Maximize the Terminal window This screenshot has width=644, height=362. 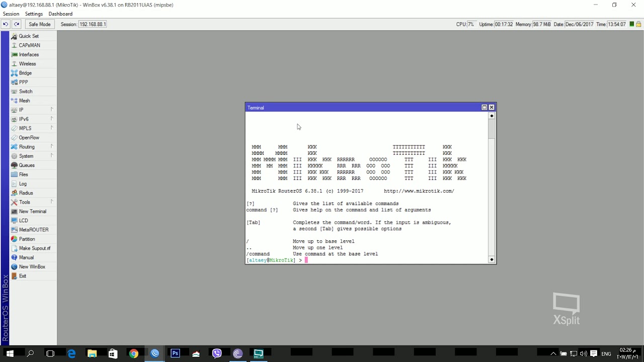tap(485, 107)
